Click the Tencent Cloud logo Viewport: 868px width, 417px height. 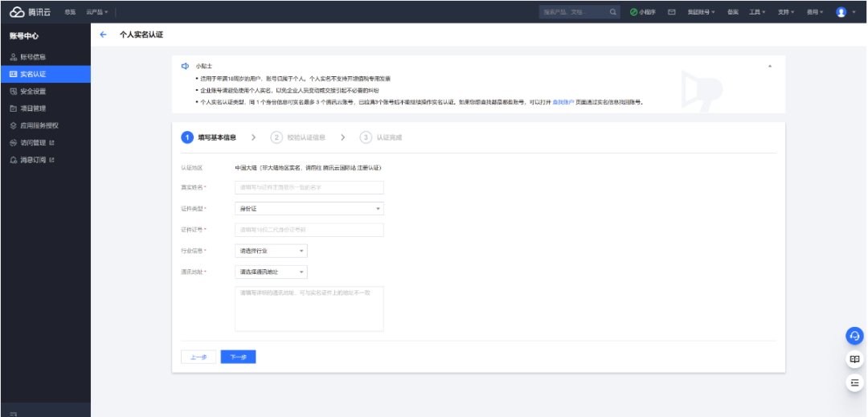point(29,12)
